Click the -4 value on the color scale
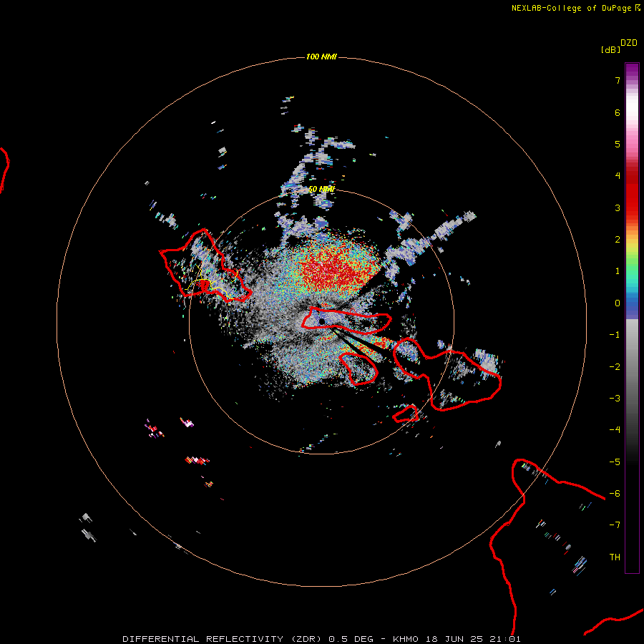Viewport: 644px width, 644px height. pos(615,430)
